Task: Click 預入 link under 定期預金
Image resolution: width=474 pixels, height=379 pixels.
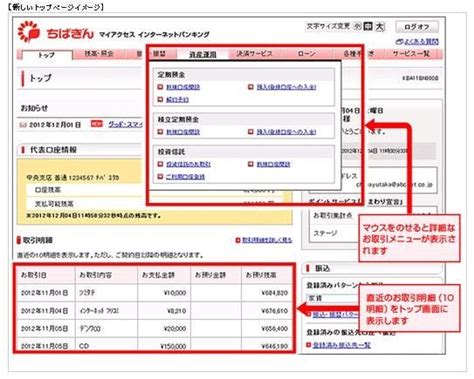Action: (286, 87)
